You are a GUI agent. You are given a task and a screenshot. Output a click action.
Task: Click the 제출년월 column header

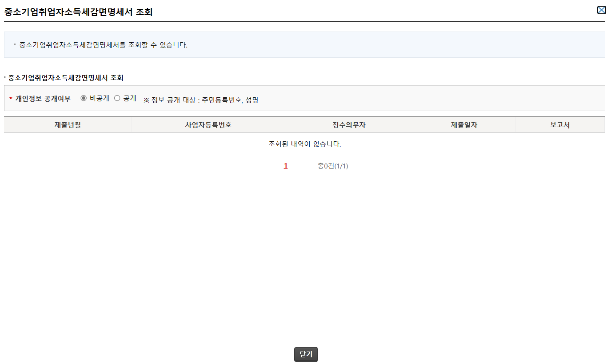(68, 124)
